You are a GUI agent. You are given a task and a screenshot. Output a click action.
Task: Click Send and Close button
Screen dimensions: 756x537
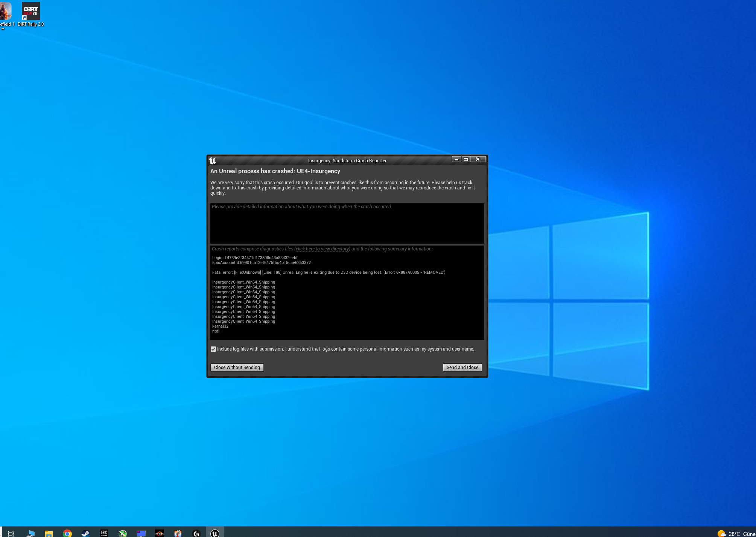[462, 367]
